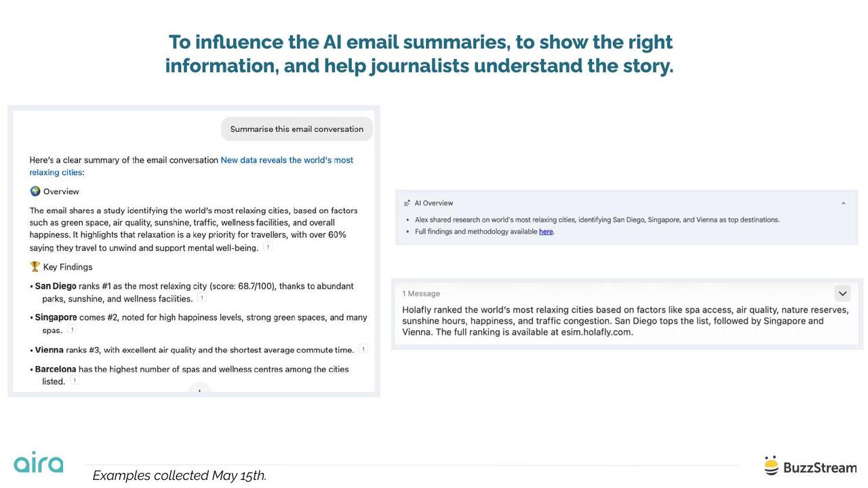The width and height of the screenshot is (868, 488).
Task: Click the trophy Key Findings icon
Action: (x=35, y=266)
